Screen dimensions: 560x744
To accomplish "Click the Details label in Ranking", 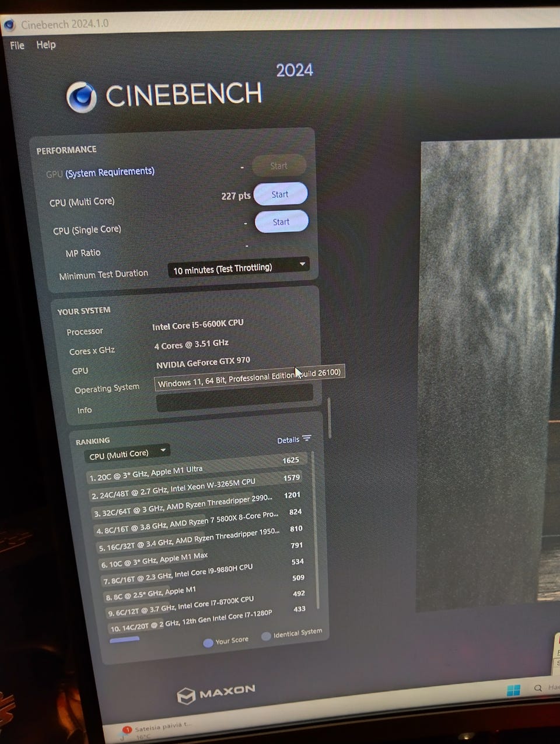I will 288,440.
